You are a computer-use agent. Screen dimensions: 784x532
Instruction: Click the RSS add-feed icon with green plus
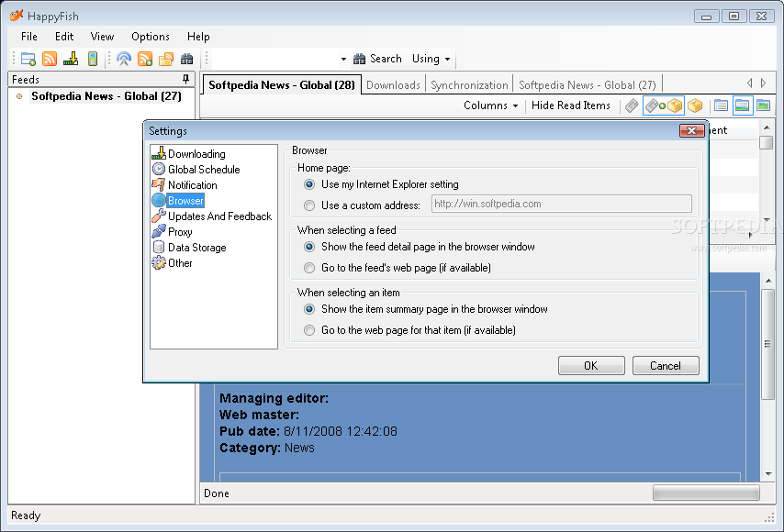coord(145,59)
